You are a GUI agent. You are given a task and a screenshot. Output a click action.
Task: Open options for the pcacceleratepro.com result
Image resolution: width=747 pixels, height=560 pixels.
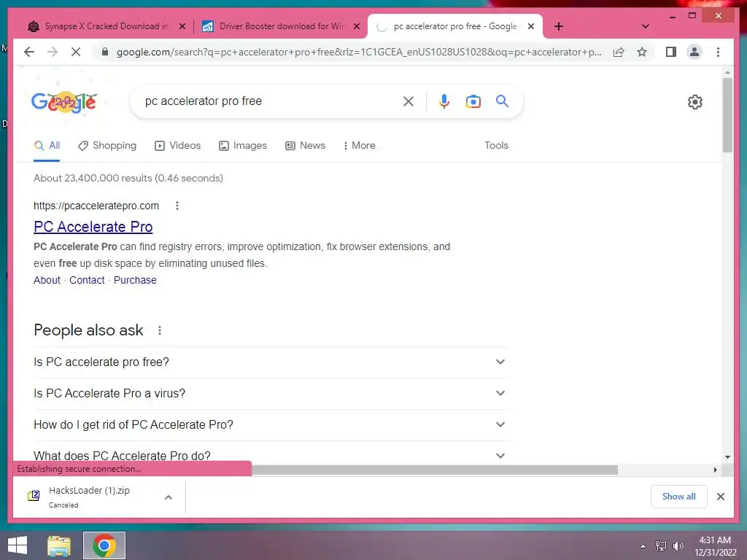tap(177, 206)
